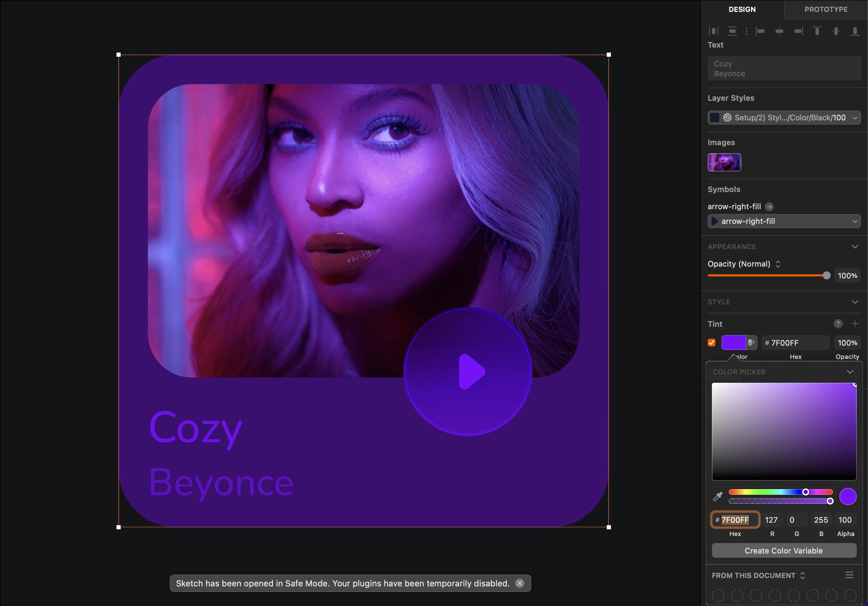Click distribute horizontally icon
Viewport: 868px width, 606px height.
coord(713,31)
